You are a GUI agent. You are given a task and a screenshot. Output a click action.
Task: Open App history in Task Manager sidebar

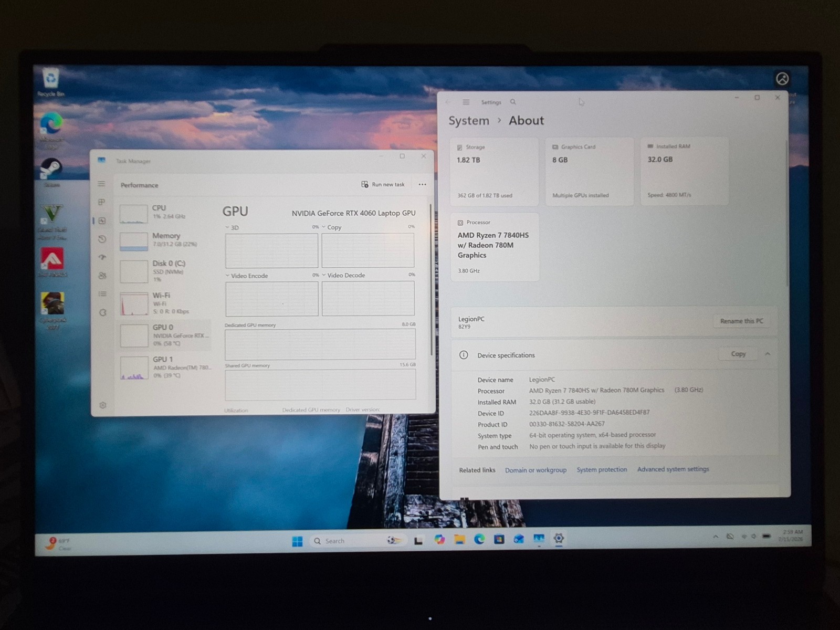coord(102,239)
